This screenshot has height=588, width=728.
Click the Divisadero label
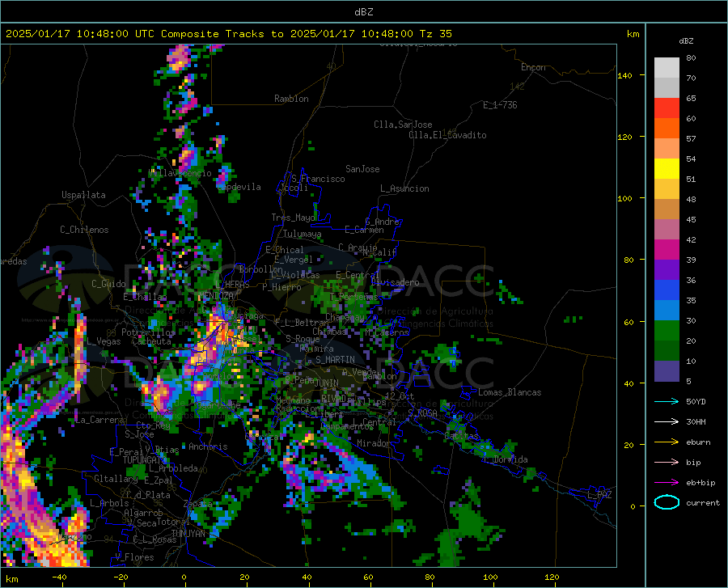395,282
